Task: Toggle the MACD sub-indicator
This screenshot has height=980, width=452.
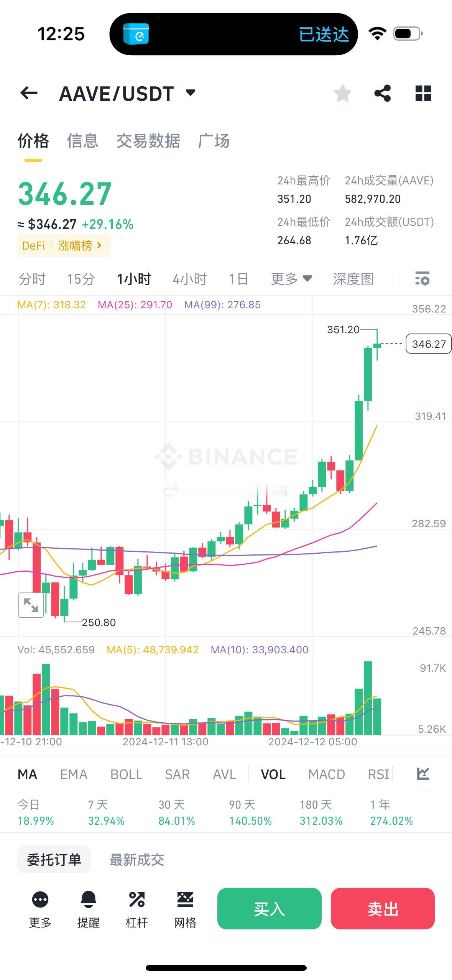Action: (x=327, y=774)
